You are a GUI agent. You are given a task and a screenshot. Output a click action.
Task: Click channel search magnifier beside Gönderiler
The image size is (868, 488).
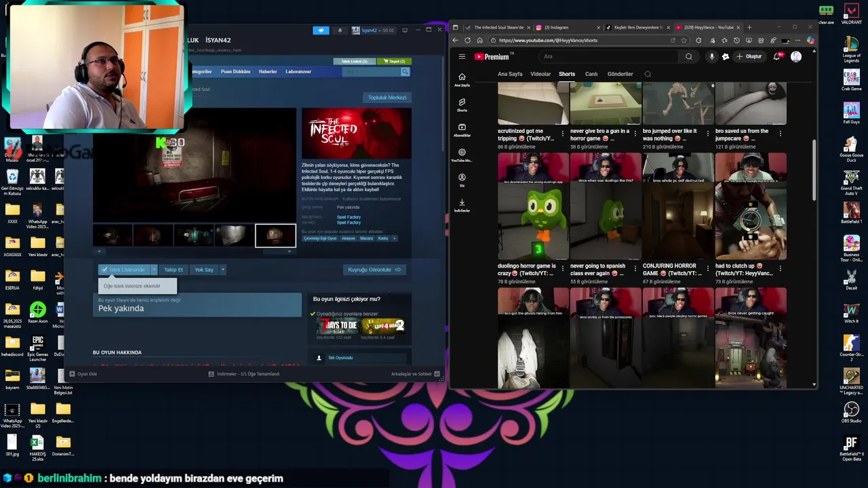[648, 74]
